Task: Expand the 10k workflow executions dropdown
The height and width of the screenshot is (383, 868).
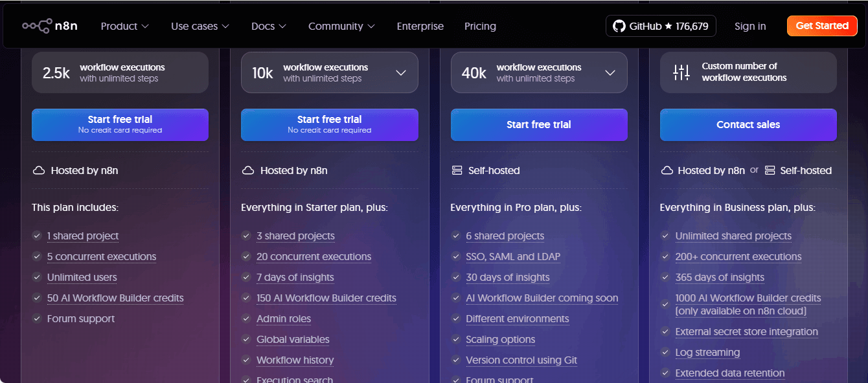Action: 400,72
